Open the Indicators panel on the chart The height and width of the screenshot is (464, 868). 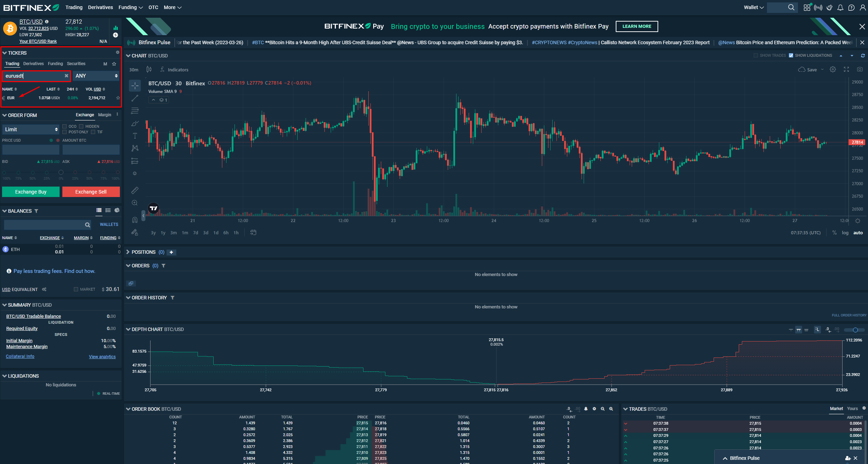click(x=175, y=69)
